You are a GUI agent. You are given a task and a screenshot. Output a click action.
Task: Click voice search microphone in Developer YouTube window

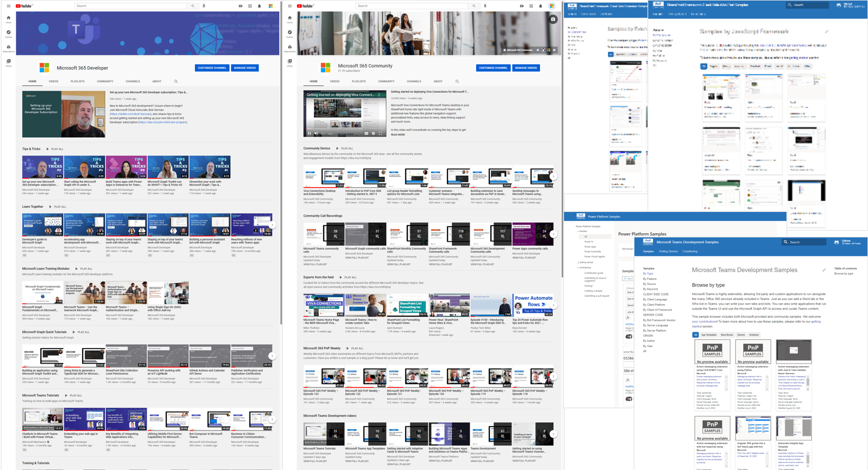pyautogui.click(x=204, y=6)
